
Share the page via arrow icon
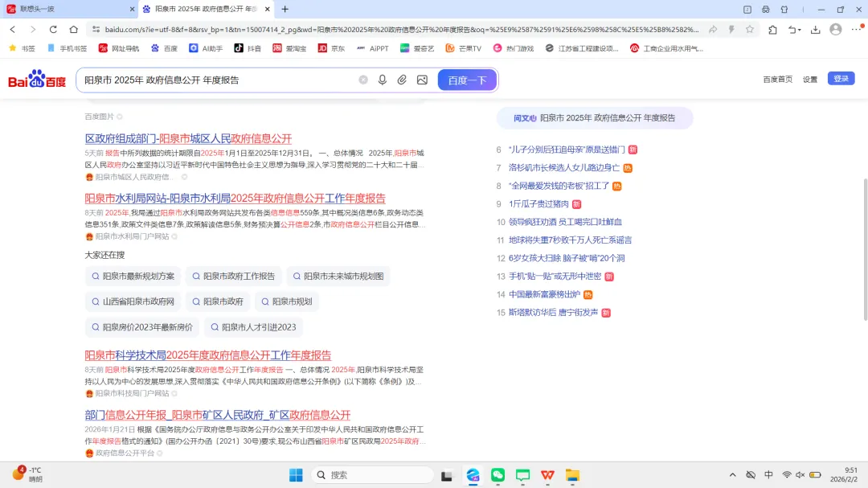tap(713, 30)
